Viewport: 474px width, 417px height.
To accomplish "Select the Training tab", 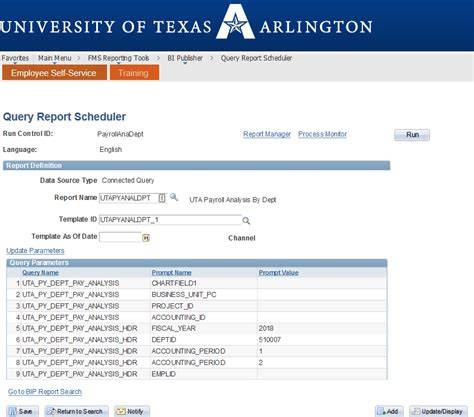I will coord(134,73).
